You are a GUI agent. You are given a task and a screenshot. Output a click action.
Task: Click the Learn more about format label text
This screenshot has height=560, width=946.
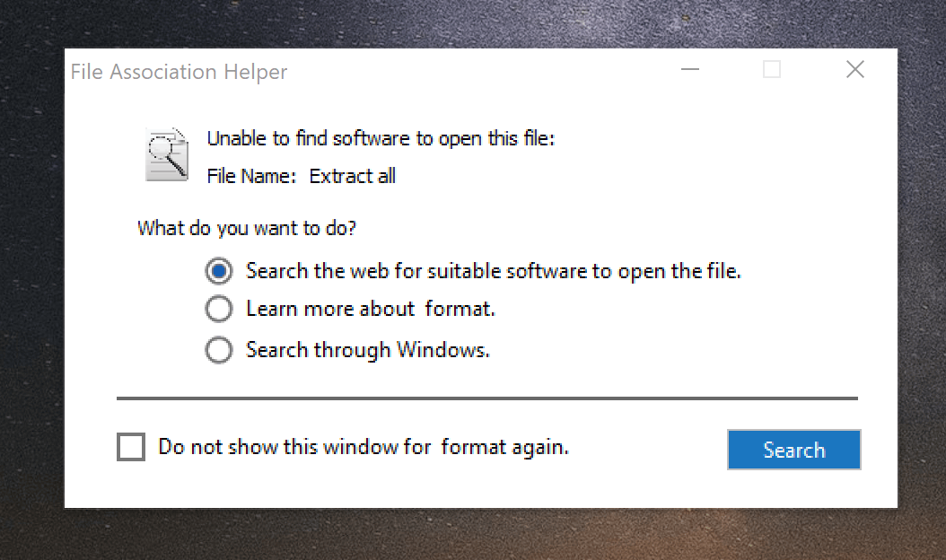point(371,309)
